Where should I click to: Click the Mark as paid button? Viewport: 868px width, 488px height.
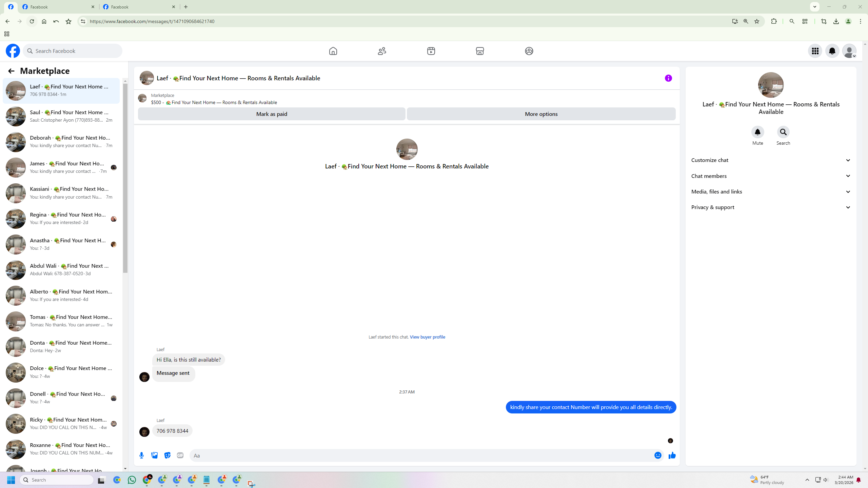point(272,114)
